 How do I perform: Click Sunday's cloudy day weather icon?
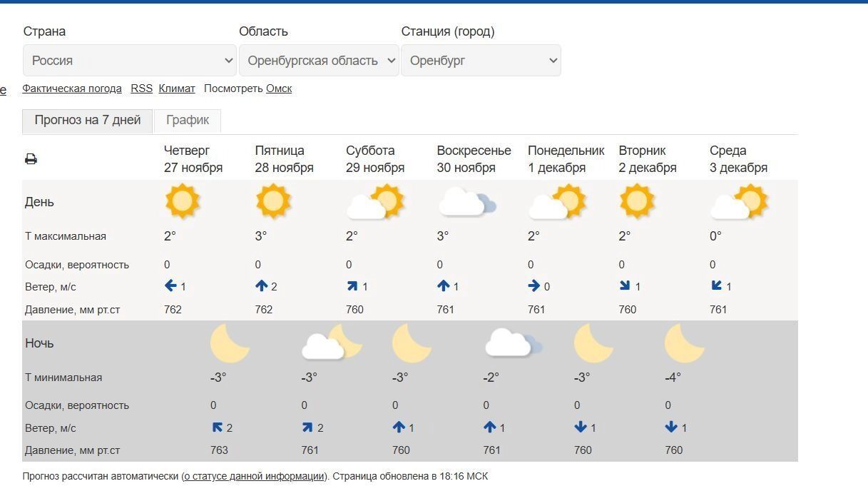[466, 202]
